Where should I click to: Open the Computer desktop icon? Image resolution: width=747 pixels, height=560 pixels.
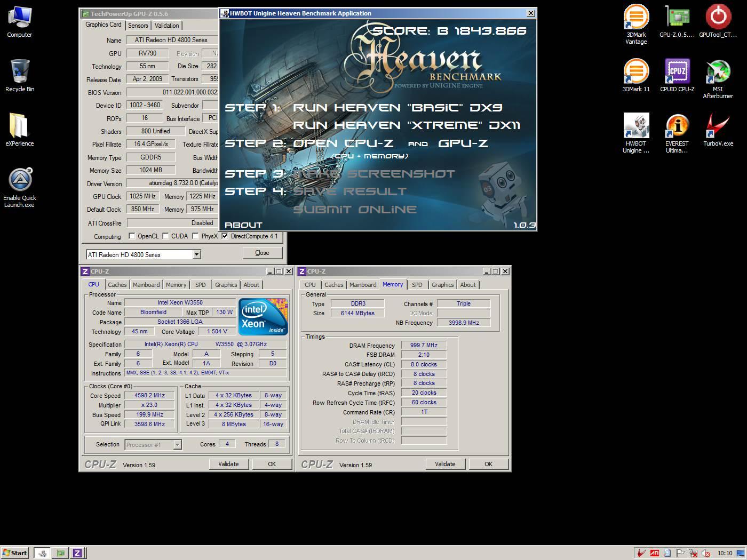coord(19,21)
